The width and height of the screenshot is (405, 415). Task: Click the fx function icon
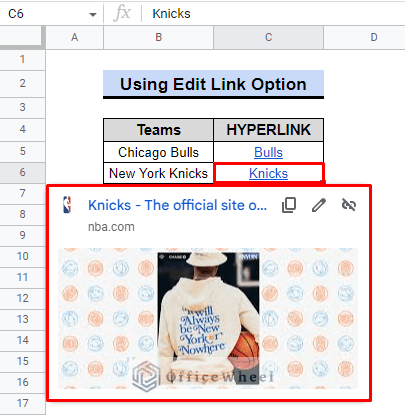tap(122, 14)
